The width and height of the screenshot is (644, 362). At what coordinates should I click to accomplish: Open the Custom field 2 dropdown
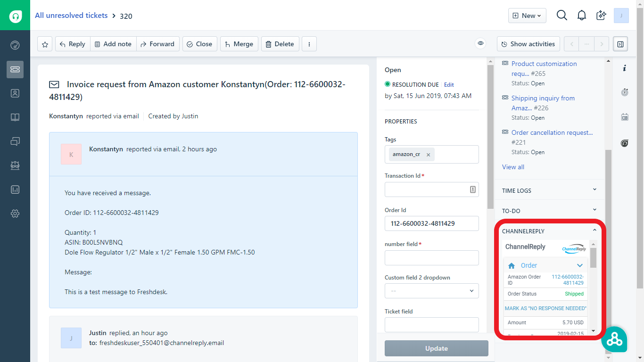point(432,291)
